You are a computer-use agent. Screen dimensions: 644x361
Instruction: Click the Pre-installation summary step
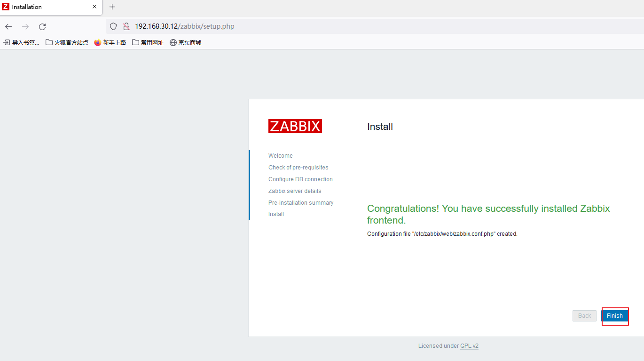[301, 203]
